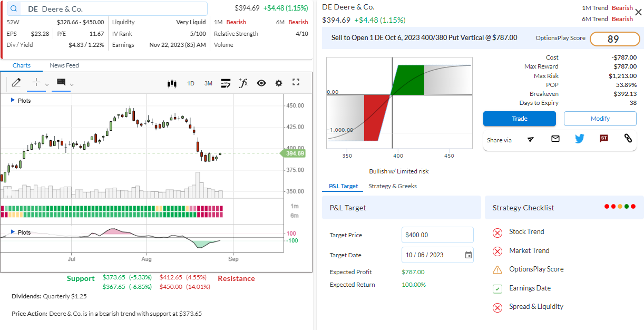The width and height of the screenshot is (644, 330).
Task: Open the Target Date calendar picker
Action: tap(469, 255)
